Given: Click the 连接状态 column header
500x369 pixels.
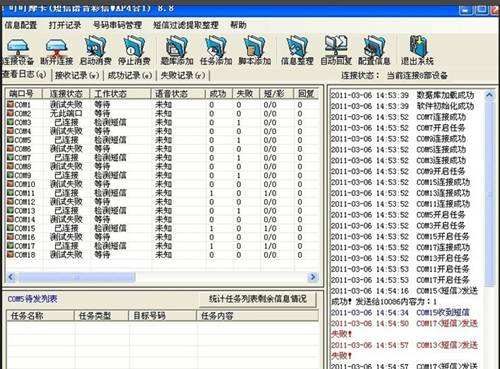Looking at the screenshot, I should click(66, 94).
